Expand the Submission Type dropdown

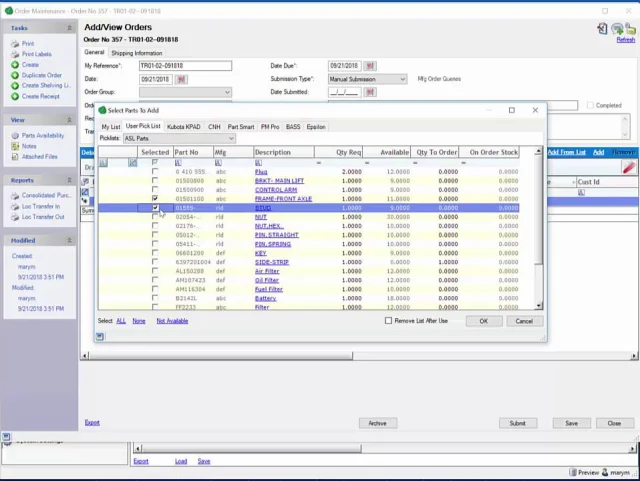(x=402, y=79)
